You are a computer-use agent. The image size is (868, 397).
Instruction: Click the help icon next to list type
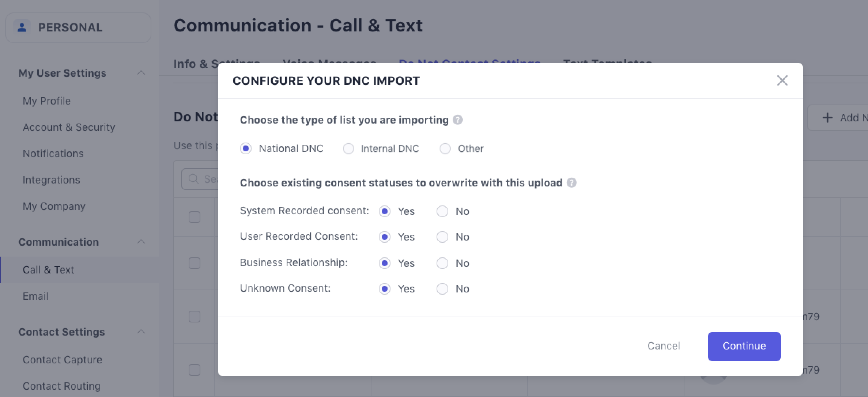(x=457, y=120)
